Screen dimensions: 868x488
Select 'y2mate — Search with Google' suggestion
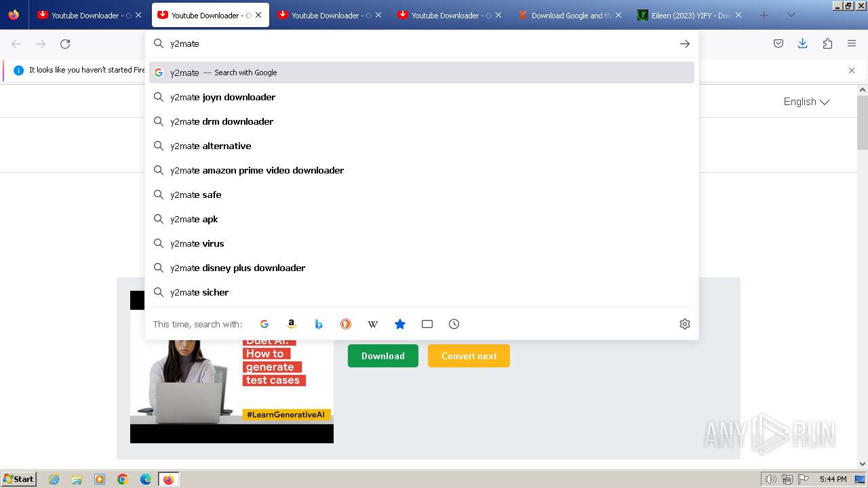coord(422,73)
